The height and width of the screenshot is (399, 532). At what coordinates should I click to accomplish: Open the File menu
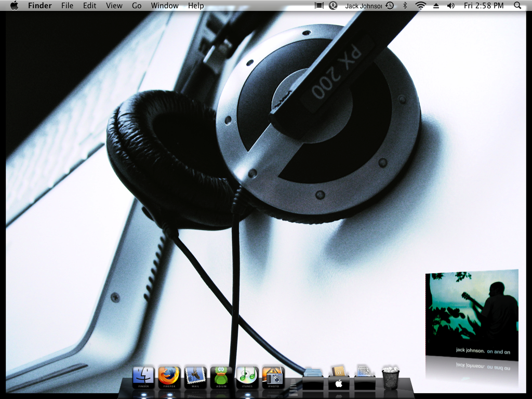(67, 5)
